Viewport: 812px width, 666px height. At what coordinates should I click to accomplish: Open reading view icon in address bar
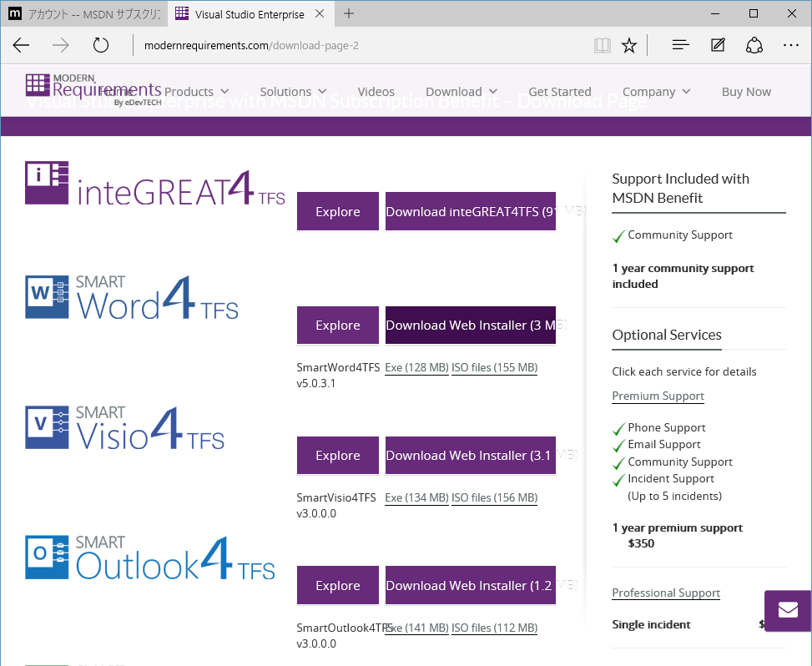click(602, 46)
